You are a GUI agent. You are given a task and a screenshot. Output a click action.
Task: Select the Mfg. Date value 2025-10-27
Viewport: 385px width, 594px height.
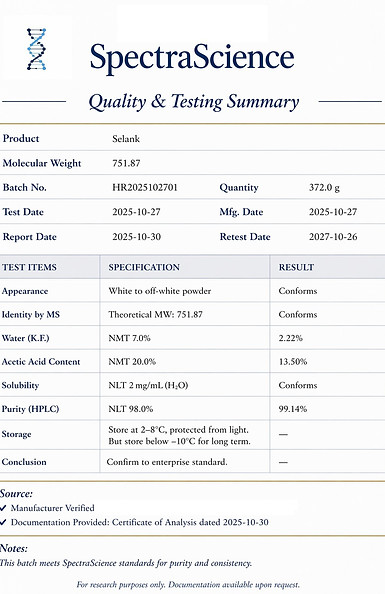pyautogui.click(x=333, y=212)
